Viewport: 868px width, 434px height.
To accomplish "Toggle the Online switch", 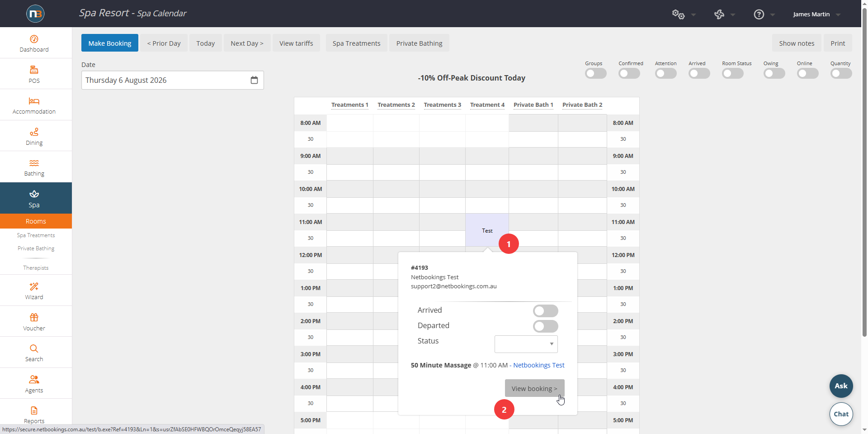I will (x=808, y=73).
